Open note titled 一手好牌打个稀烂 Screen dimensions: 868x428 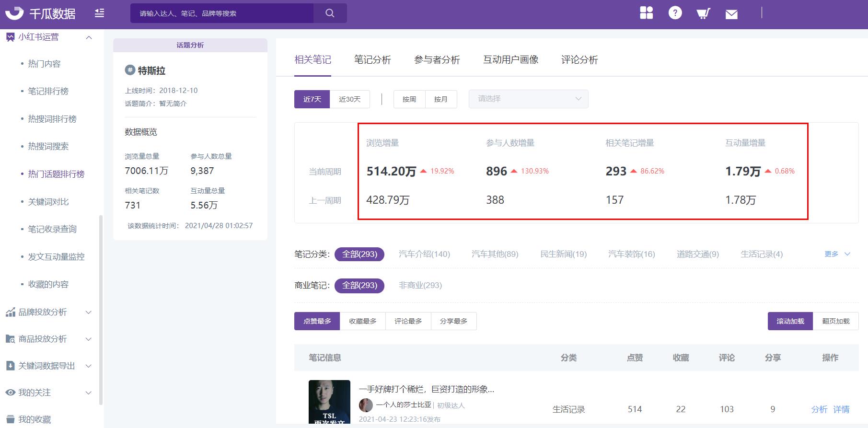click(427, 389)
